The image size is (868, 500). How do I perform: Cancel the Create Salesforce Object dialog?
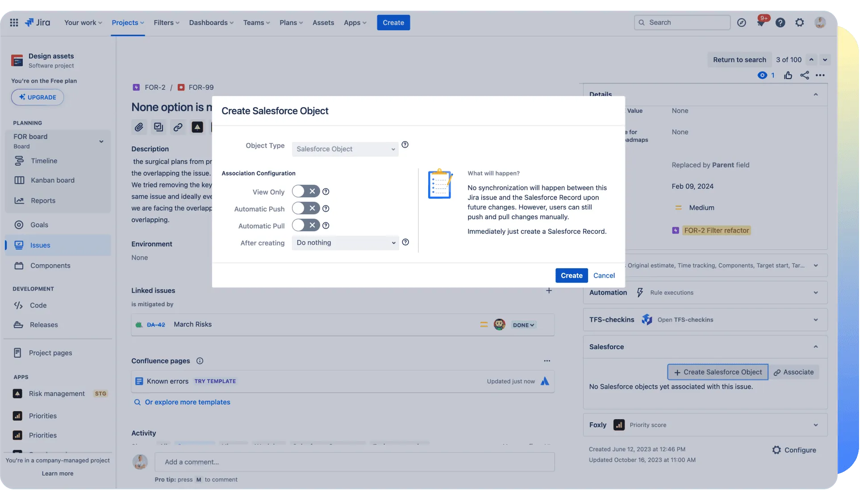pyautogui.click(x=604, y=275)
